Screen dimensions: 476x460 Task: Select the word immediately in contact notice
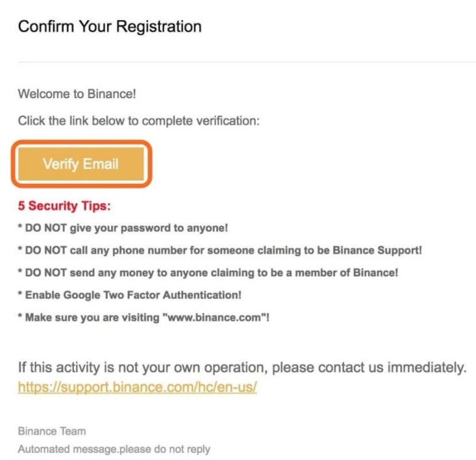click(427, 368)
